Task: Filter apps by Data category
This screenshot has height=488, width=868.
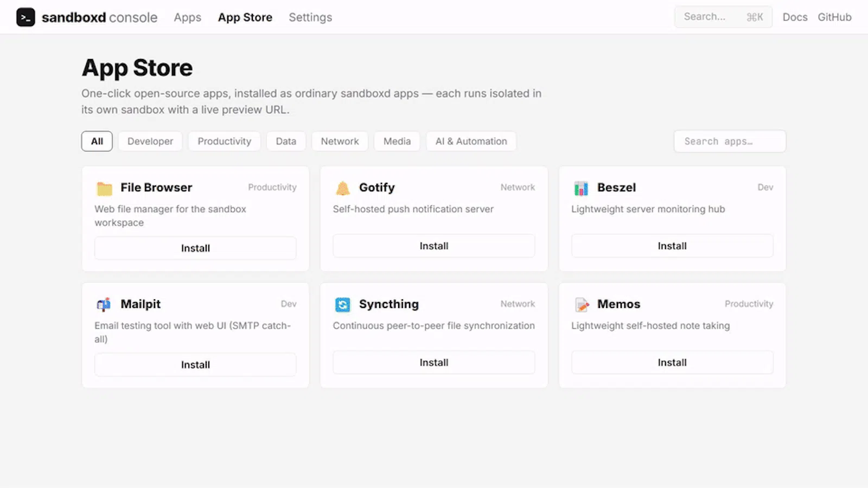Action: pos(286,142)
